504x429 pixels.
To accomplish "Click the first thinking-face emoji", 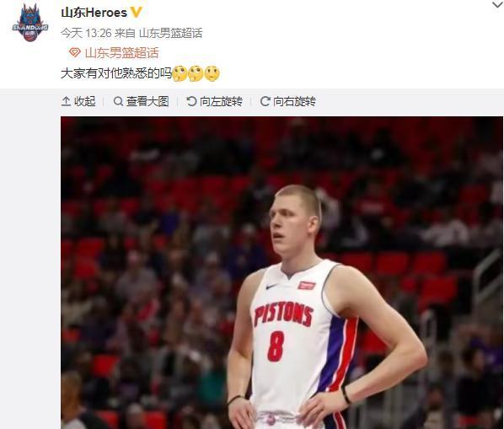I will (180, 73).
